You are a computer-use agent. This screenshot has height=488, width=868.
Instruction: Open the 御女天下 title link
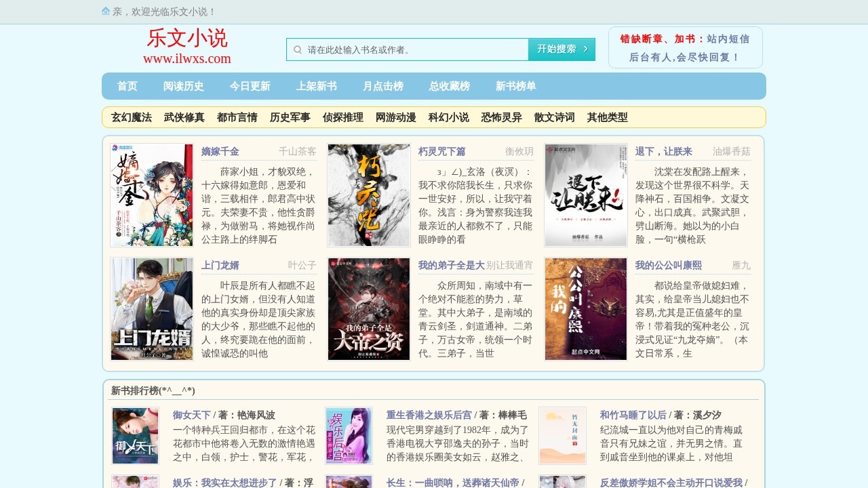pyautogui.click(x=192, y=415)
